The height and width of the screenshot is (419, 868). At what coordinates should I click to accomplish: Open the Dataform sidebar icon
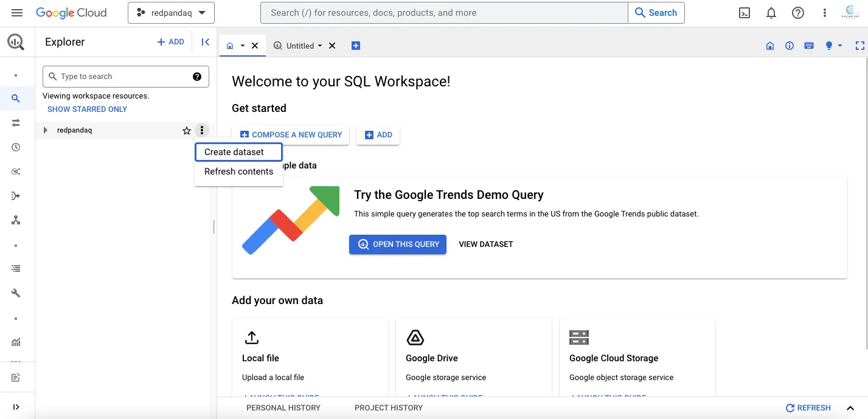(16, 196)
